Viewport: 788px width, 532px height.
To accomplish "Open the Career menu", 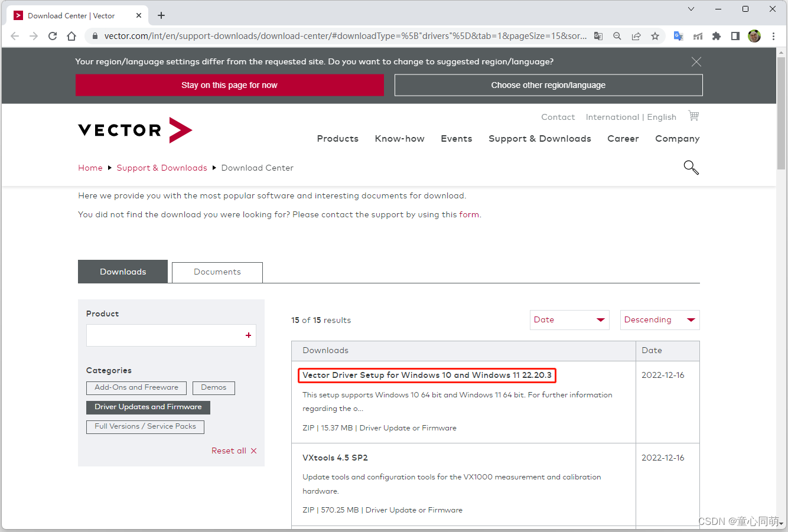I will (623, 139).
